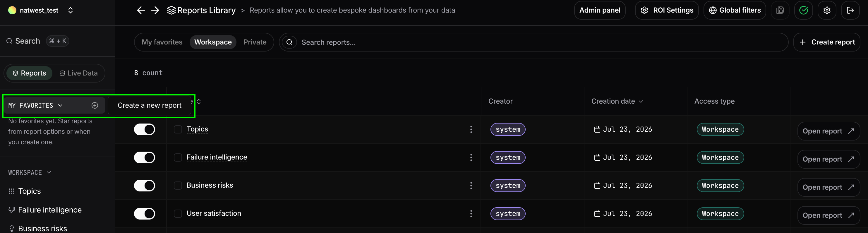Viewport: 868px width, 233px height.
Task: Click the 8 count label
Action: (x=148, y=73)
